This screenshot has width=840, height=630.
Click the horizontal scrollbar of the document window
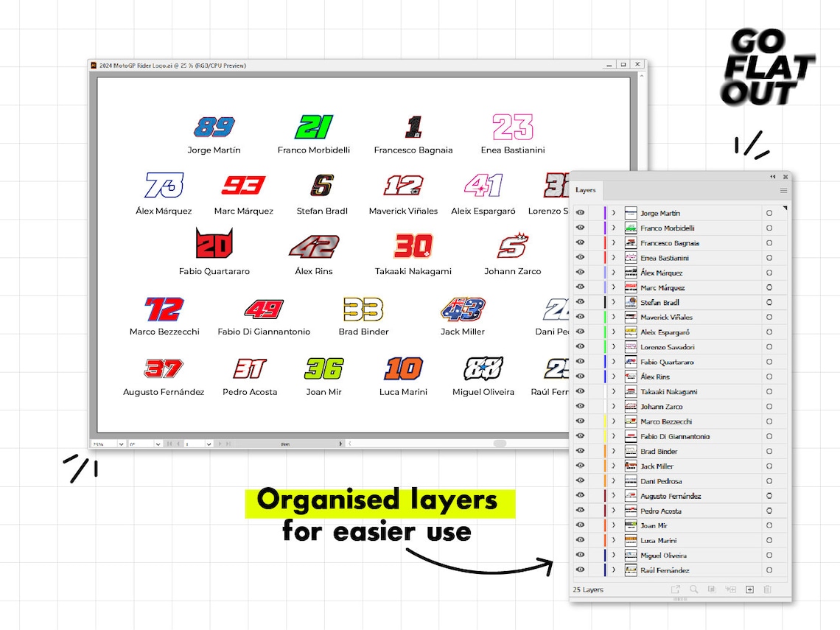pos(501,443)
